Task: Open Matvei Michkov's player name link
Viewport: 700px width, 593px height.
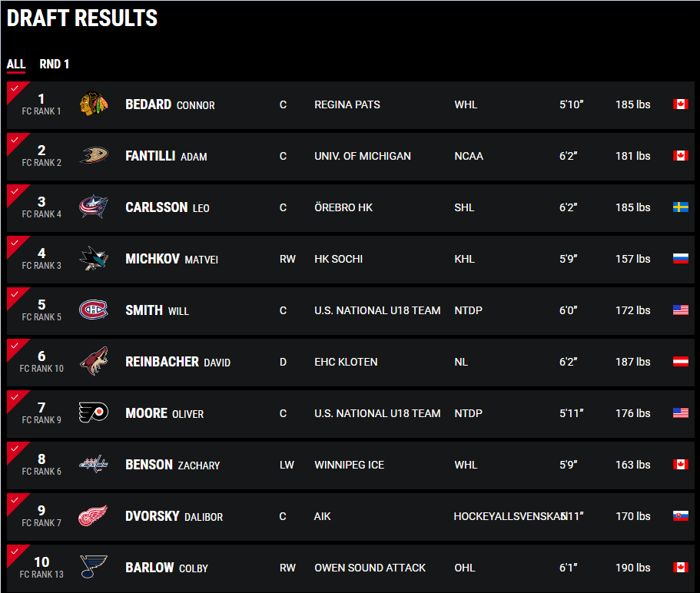Action: click(x=171, y=259)
